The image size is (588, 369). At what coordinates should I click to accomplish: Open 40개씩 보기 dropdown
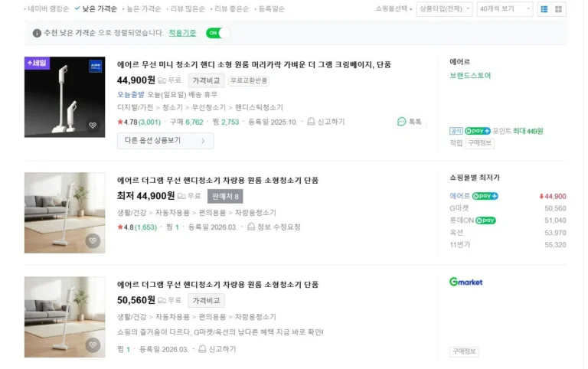[x=504, y=9]
